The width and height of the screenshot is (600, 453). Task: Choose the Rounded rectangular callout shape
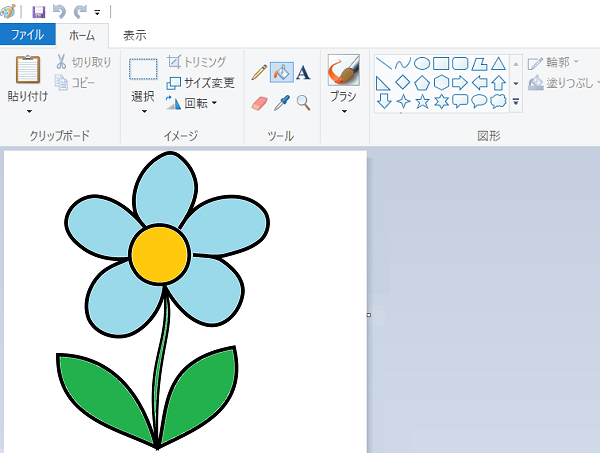(x=460, y=101)
